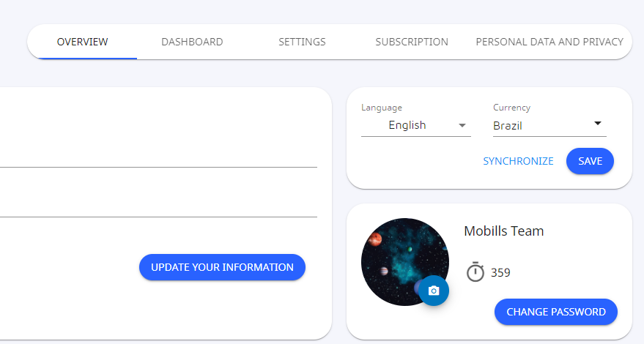Screen dimensions: 644x344
Task: Select the Subscription tab
Action: (412, 42)
